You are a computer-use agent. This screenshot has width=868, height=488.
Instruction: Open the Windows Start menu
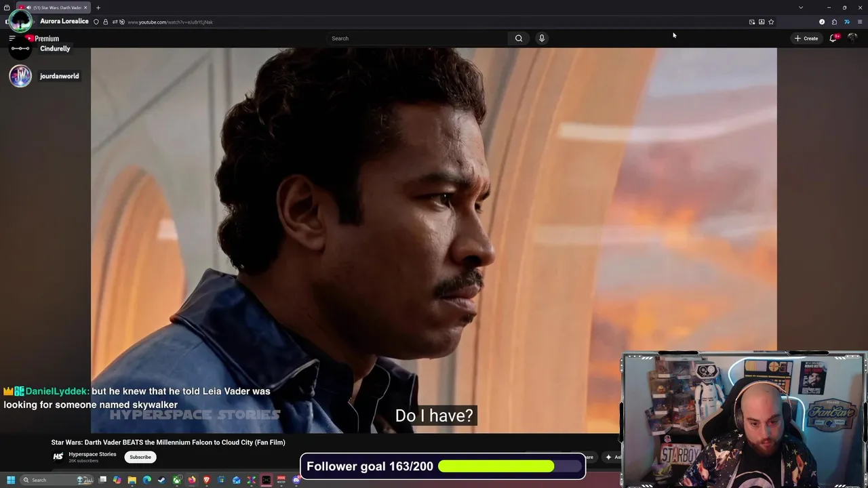tap(11, 480)
